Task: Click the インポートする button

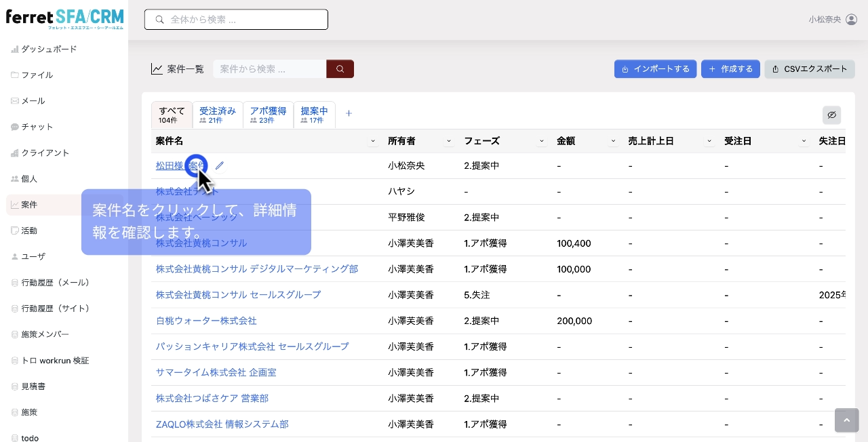Action: point(655,69)
